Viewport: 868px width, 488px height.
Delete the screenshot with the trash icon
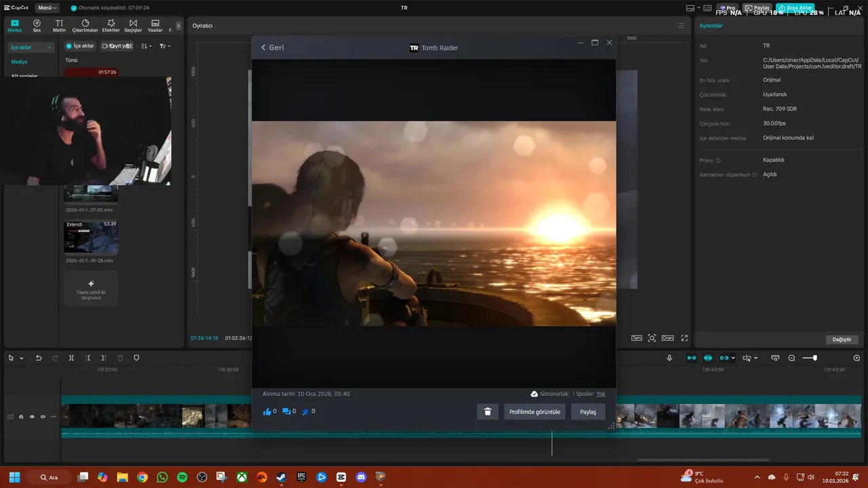point(487,411)
